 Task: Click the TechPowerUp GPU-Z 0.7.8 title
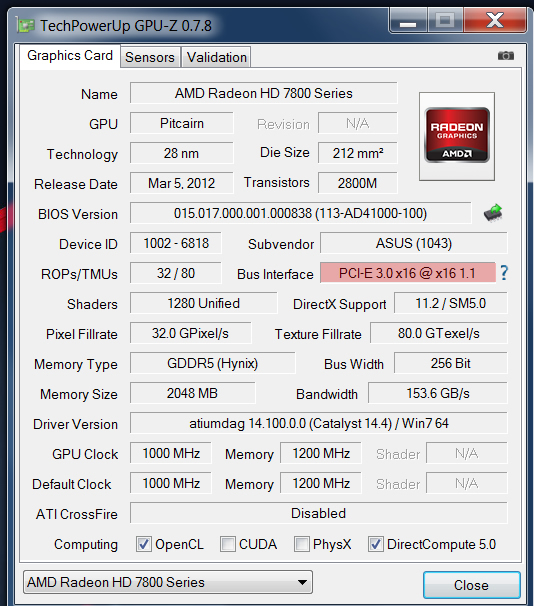126,26
